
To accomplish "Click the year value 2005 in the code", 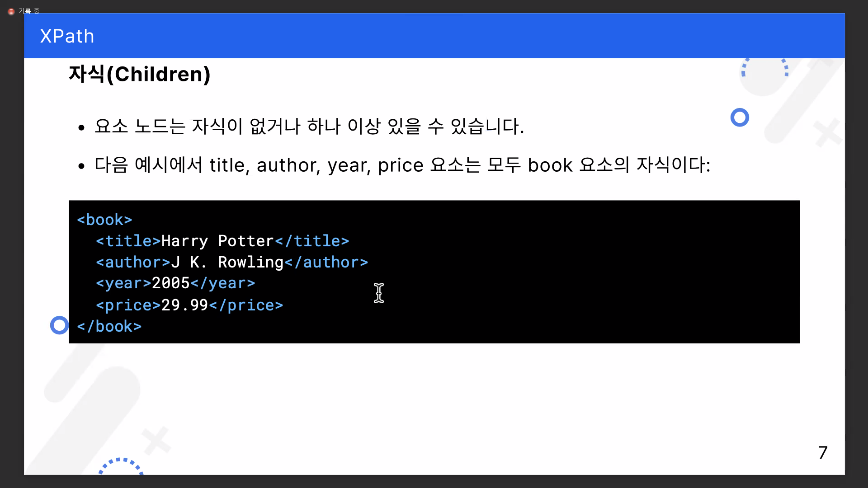I will [170, 283].
